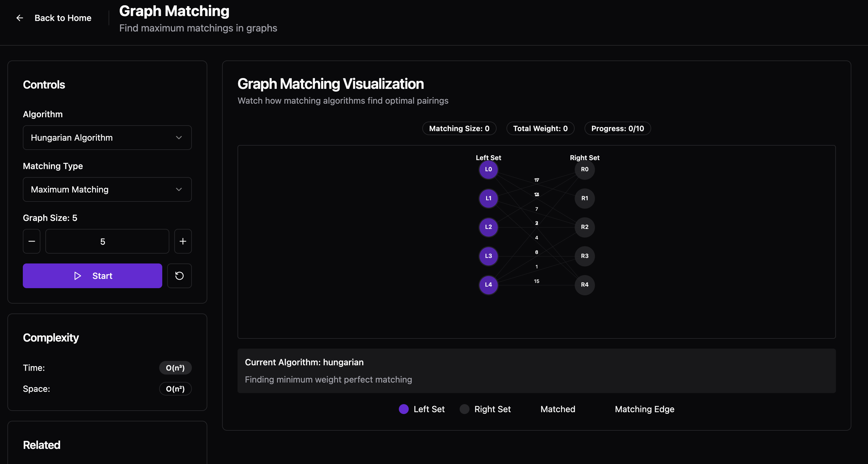
Task: Open the Maximum Matching type dropdown
Action: coord(107,189)
